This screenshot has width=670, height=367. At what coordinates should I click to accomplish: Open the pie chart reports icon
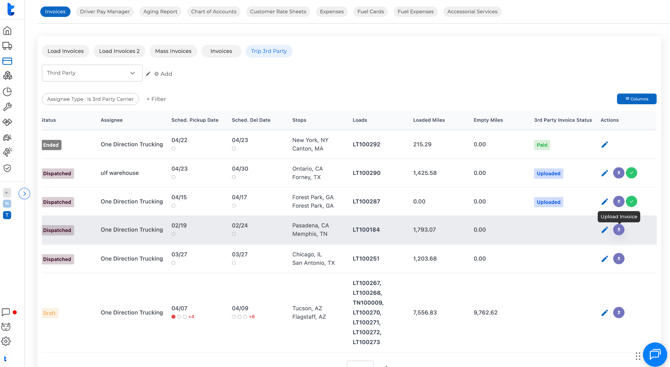[7, 92]
